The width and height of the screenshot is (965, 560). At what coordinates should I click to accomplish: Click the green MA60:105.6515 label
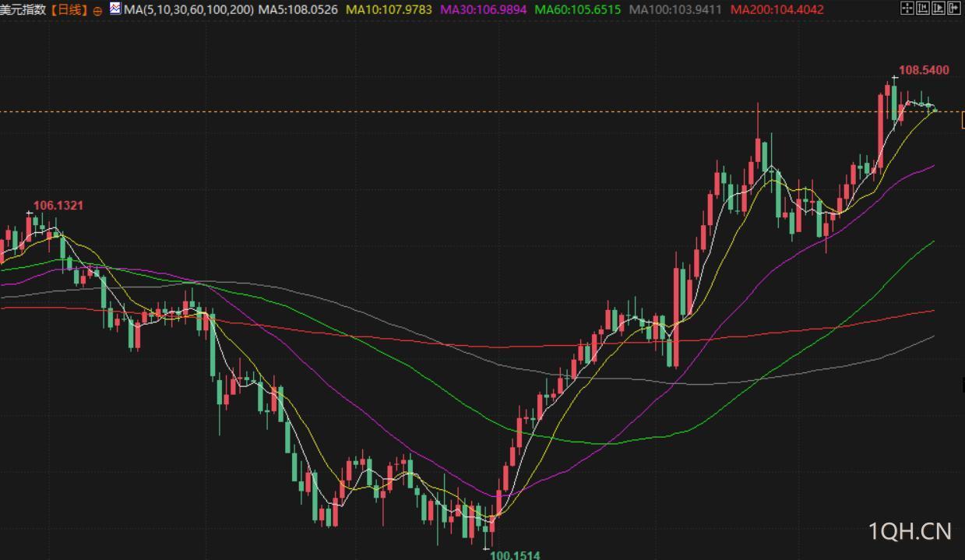click(x=577, y=10)
